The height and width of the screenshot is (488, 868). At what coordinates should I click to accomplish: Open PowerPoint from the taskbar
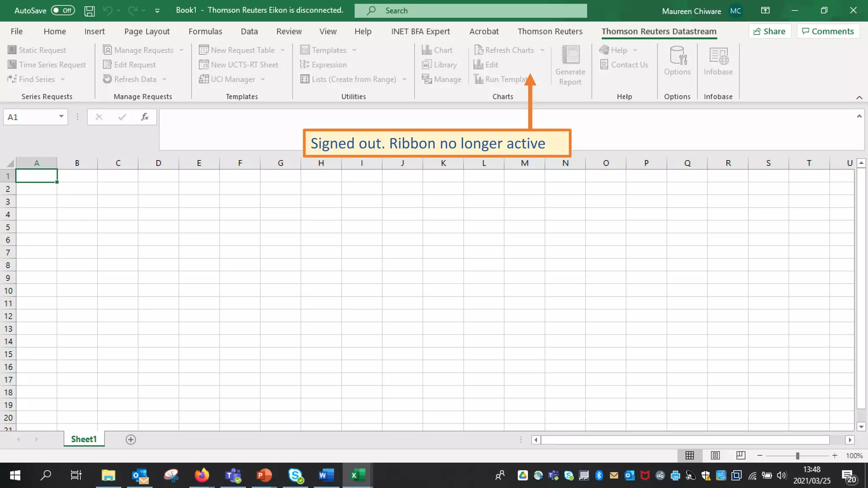(264, 475)
